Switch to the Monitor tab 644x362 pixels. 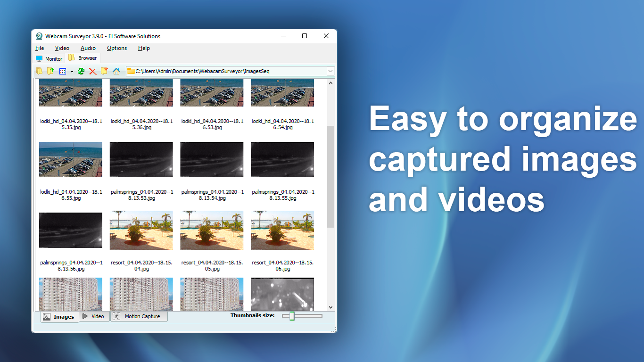click(49, 58)
